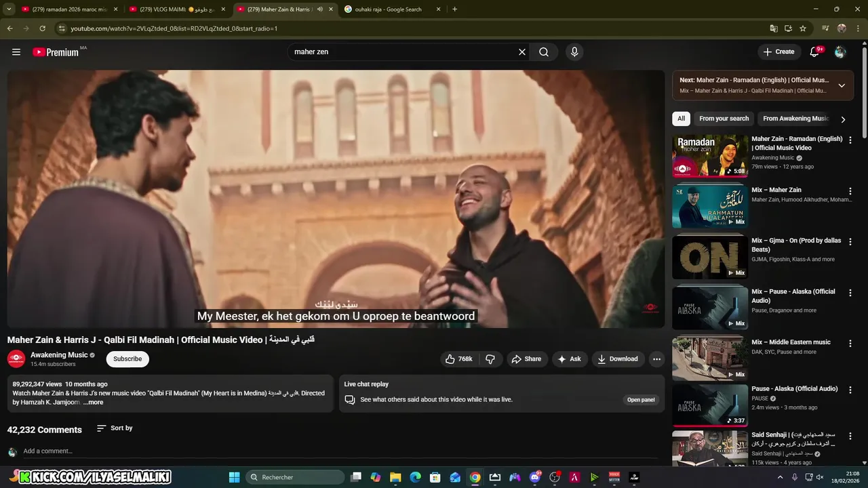Image resolution: width=868 pixels, height=488 pixels.
Task: Mute the playing tab's audio icon
Action: tap(320, 9)
